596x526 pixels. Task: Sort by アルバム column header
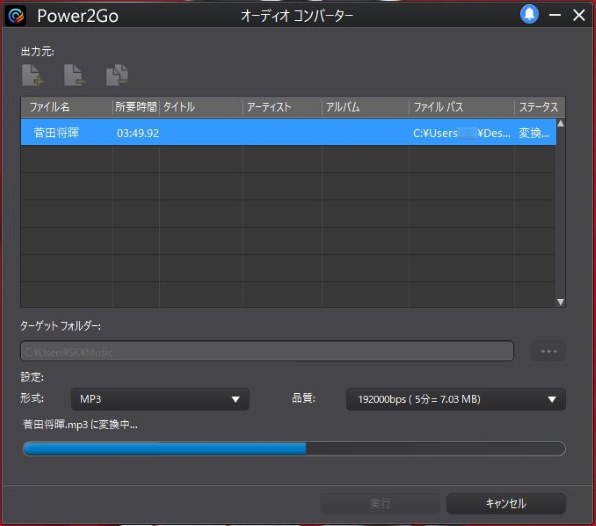coord(365,107)
